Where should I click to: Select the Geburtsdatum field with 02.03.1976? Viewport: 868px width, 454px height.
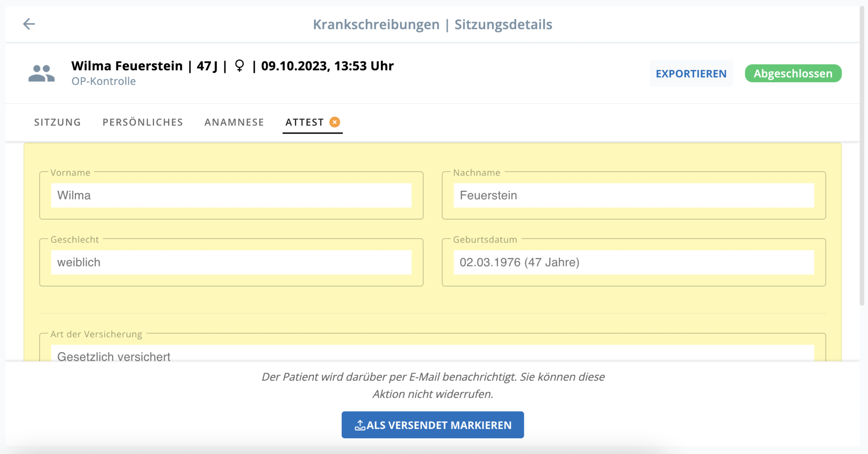point(634,262)
